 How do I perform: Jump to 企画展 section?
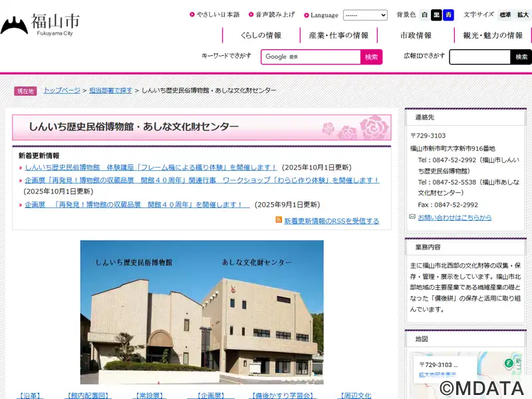click(211, 395)
